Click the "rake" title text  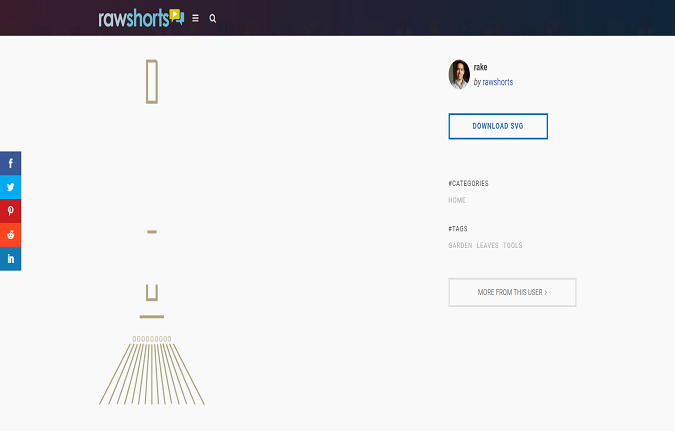tap(480, 67)
